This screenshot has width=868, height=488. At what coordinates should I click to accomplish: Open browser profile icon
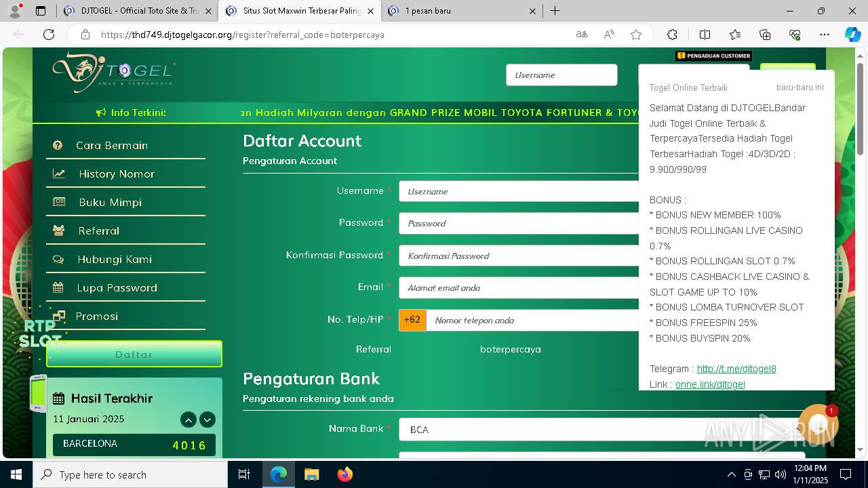click(x=15, y=11)
